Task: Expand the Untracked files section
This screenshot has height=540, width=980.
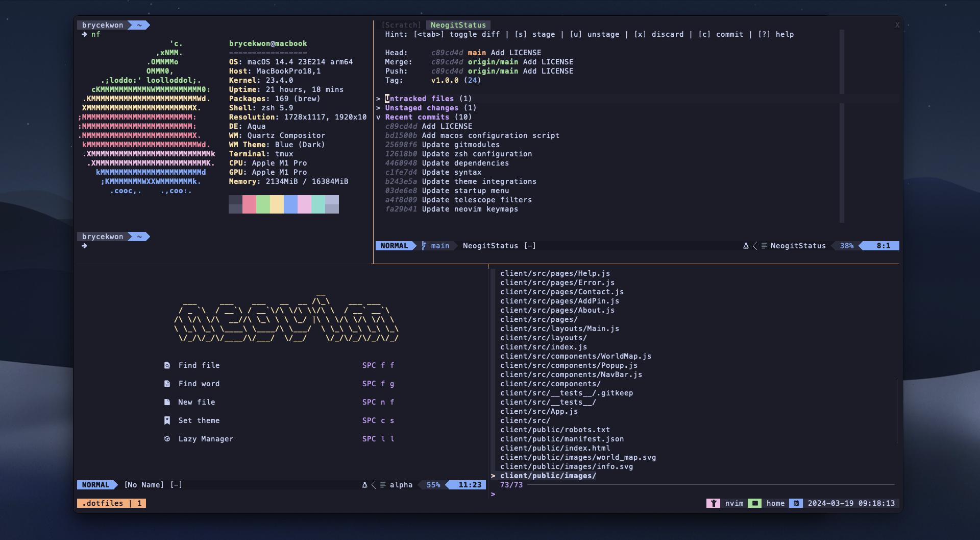Action: [x=379, y=99]
